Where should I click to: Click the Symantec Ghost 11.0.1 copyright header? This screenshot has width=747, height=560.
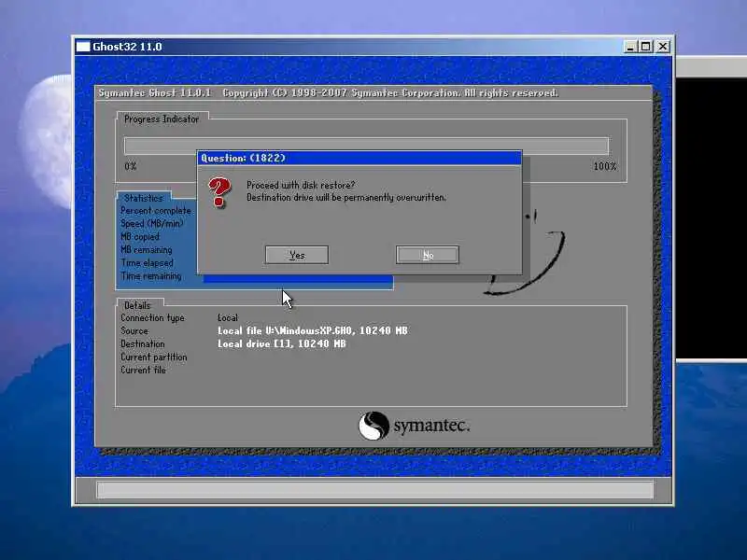[x=329, y=92]
